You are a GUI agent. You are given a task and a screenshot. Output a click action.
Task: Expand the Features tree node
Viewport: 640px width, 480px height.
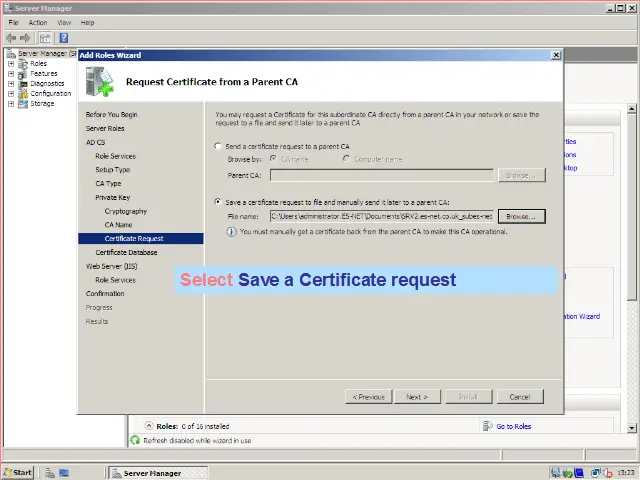[x=11, y=74]
